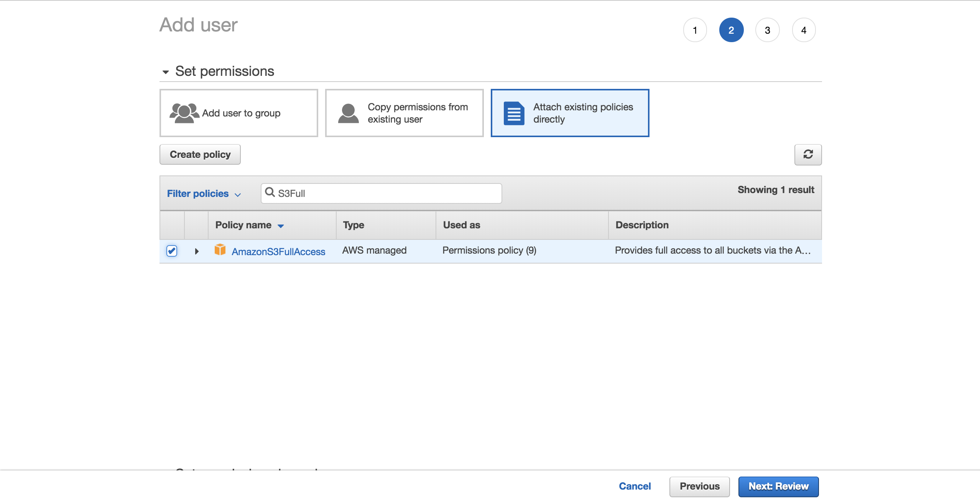This screenshot has height=498, width=980.
Task: Go to step 3 indicator
Action: point(767,30)
